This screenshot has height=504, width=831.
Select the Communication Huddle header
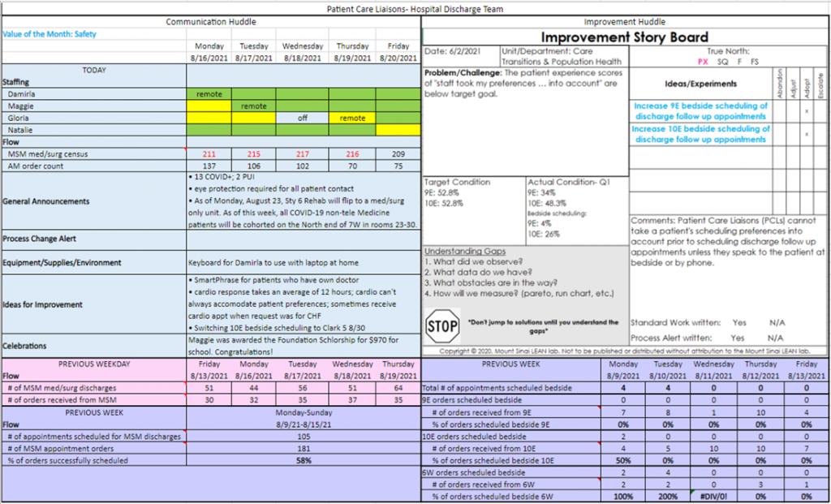(x=212, y=22)
